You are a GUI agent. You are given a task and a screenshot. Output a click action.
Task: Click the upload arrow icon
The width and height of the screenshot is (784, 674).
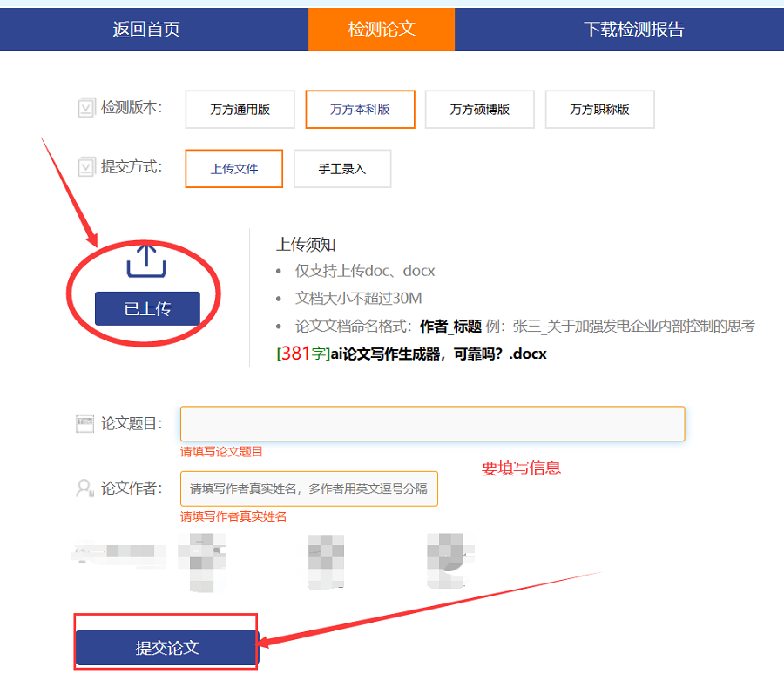(146, 261)
